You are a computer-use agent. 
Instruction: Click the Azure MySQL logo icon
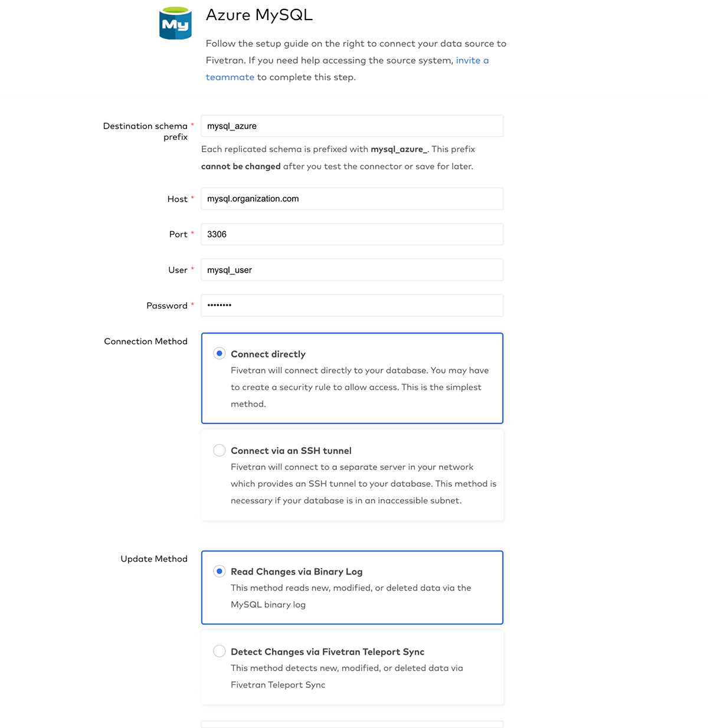pyautogui.click(x=175, y=23)
